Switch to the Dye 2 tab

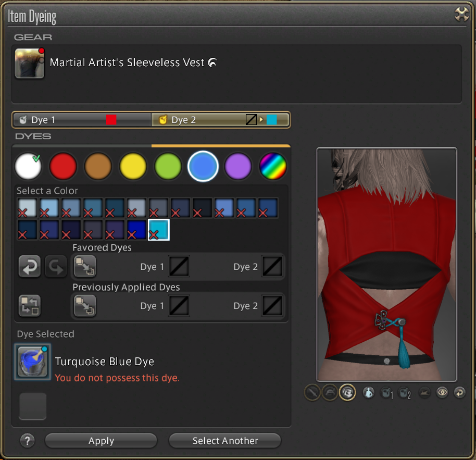[221, 120]
